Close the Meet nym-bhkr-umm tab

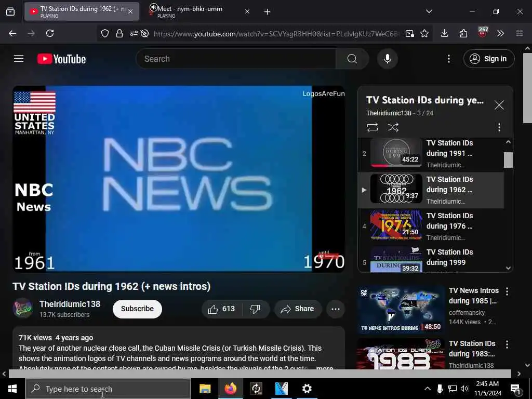tap(247, 12)
